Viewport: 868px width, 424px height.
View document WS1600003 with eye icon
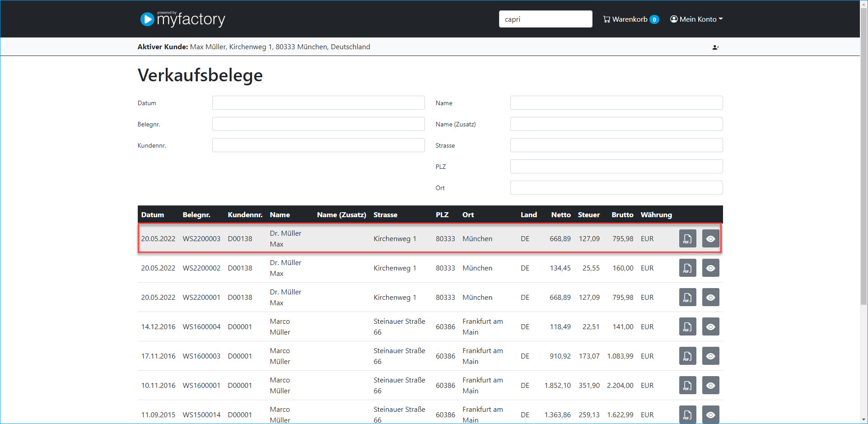coord(710,356)
